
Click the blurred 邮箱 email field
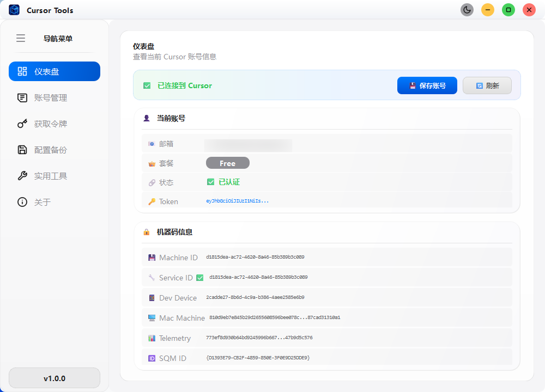248,145
